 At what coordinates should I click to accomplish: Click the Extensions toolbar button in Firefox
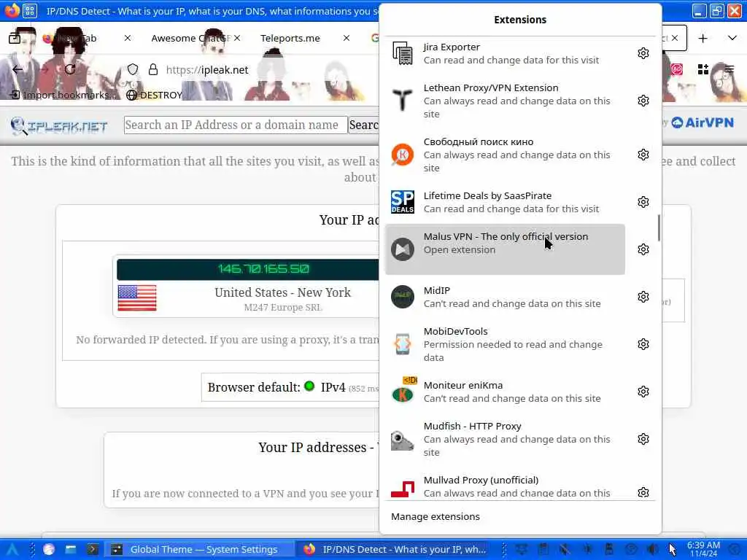[x=703, y=69]
